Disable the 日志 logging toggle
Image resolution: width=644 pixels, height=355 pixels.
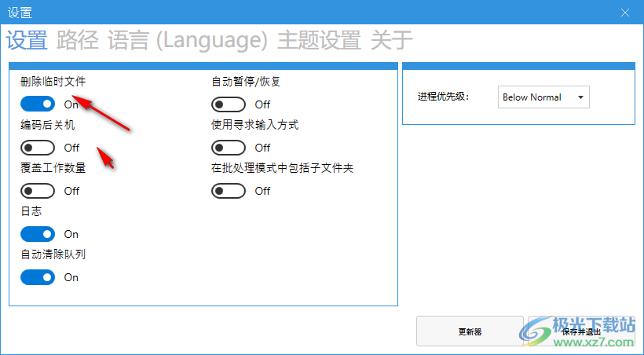coord(38,234)
